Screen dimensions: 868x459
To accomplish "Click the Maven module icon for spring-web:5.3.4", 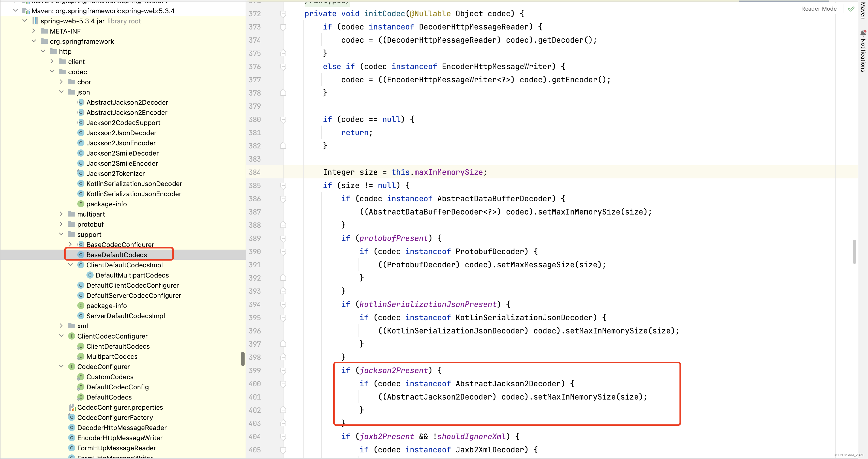I will click(27, 10).
